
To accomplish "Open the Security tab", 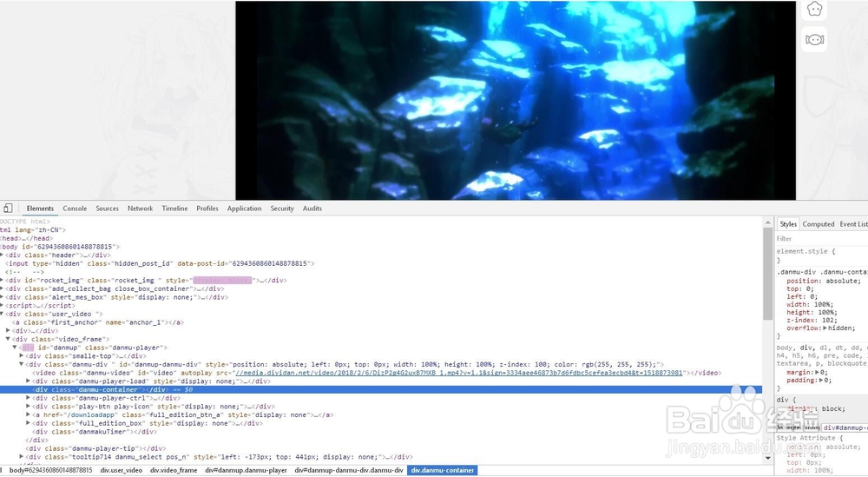I will click(282, 209).
